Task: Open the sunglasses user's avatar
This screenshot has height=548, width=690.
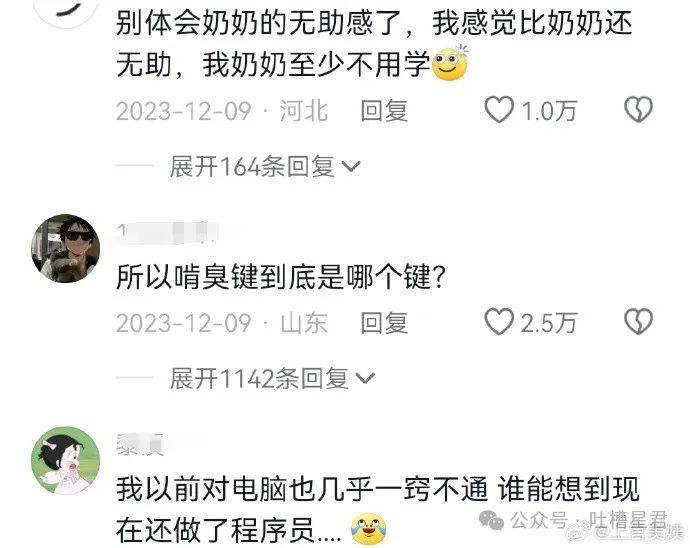Action: (66, 248)
